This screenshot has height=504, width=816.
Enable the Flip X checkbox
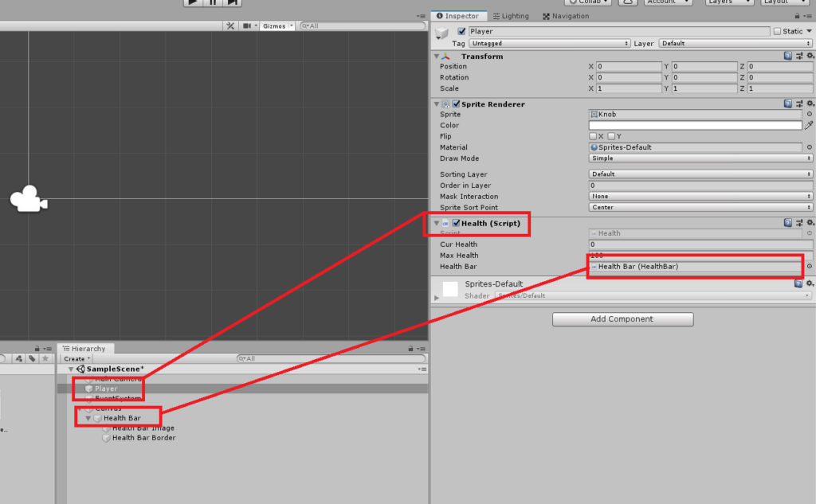[593, 137]
